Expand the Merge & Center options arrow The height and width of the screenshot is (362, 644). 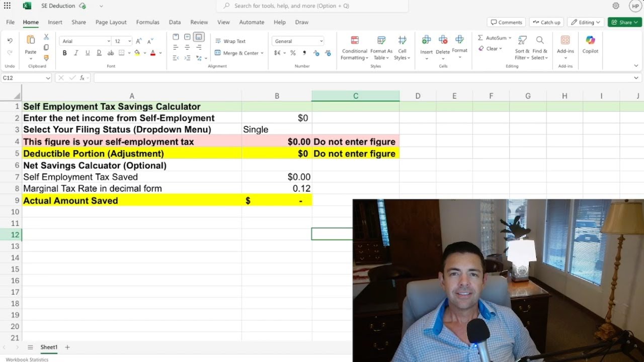(x=262, y=53)
